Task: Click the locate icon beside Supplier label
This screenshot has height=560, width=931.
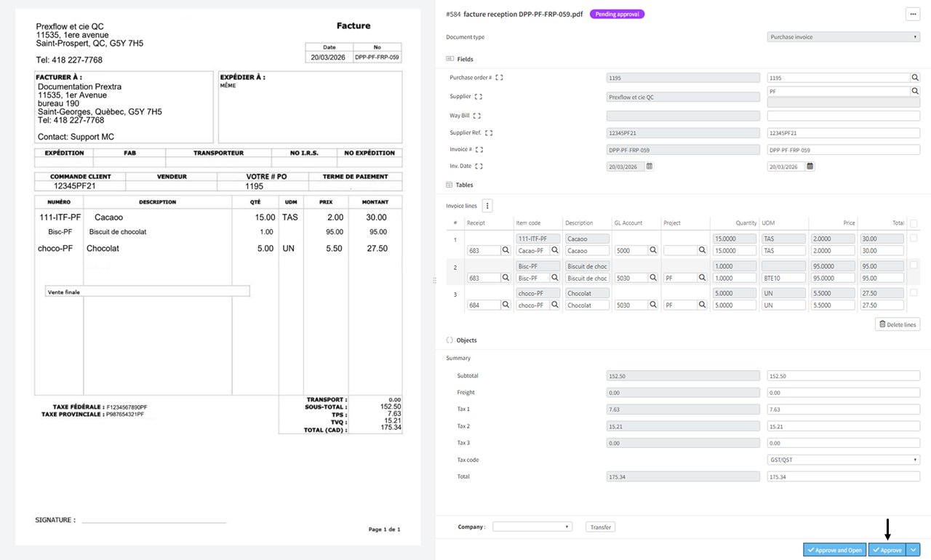Action: [478, 97]
